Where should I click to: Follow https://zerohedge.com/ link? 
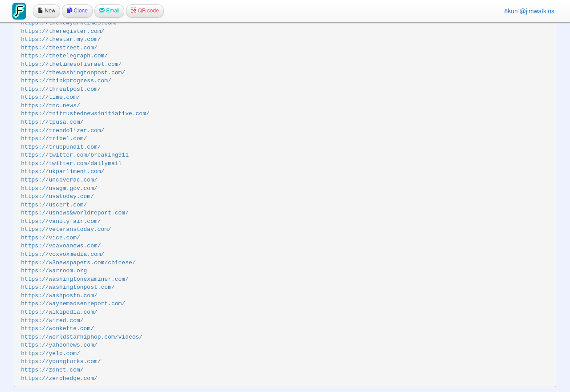coord(59,378)
